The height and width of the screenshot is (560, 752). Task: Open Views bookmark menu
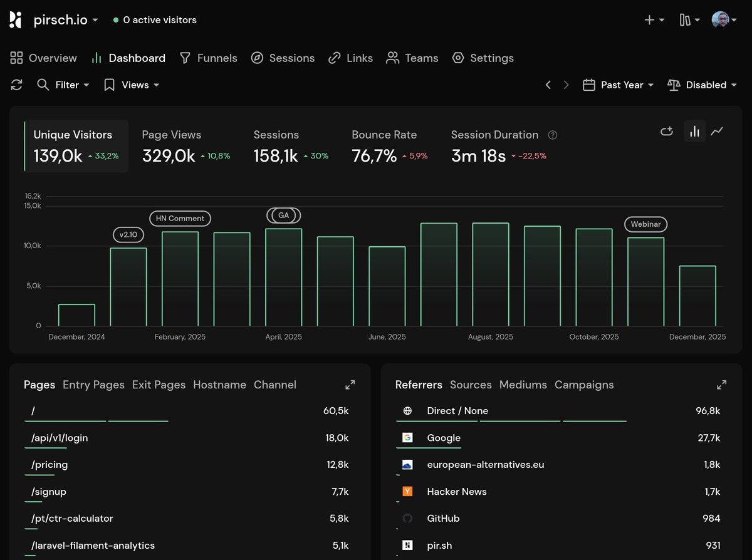click(130, 85)
